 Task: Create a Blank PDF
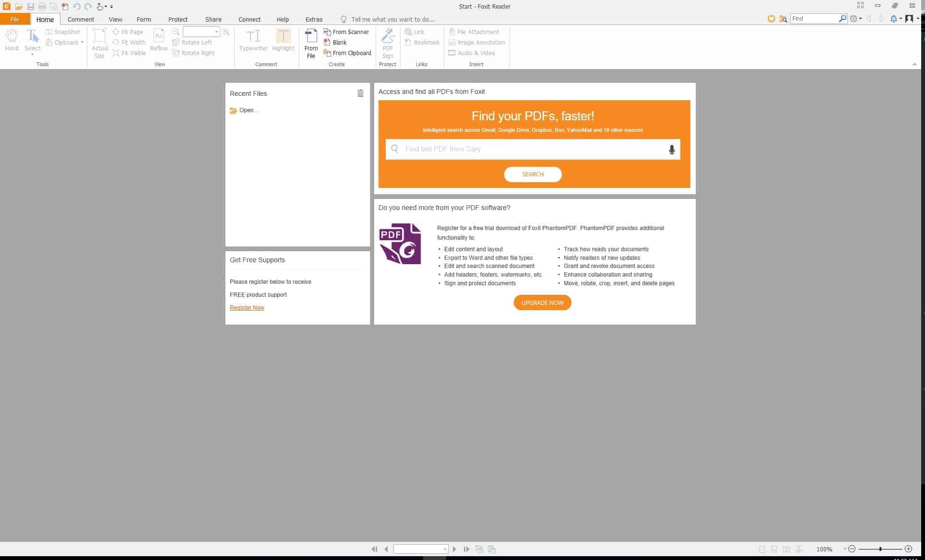(x=335, y=42)
